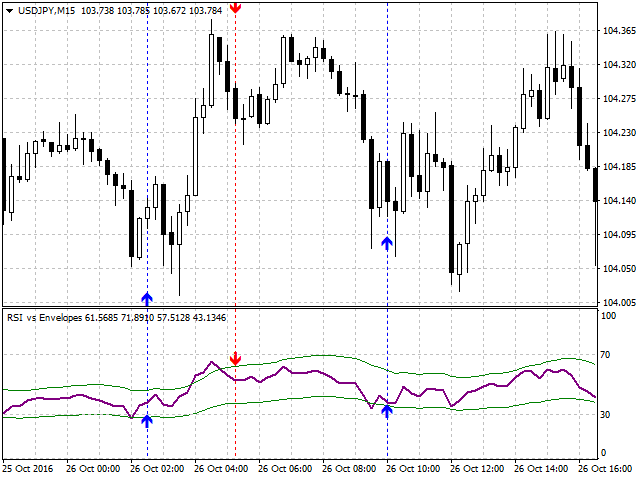Select the red sell arrow atop the main chart
640x480 pixels.
pyautogui.click(x=236, y=7)
